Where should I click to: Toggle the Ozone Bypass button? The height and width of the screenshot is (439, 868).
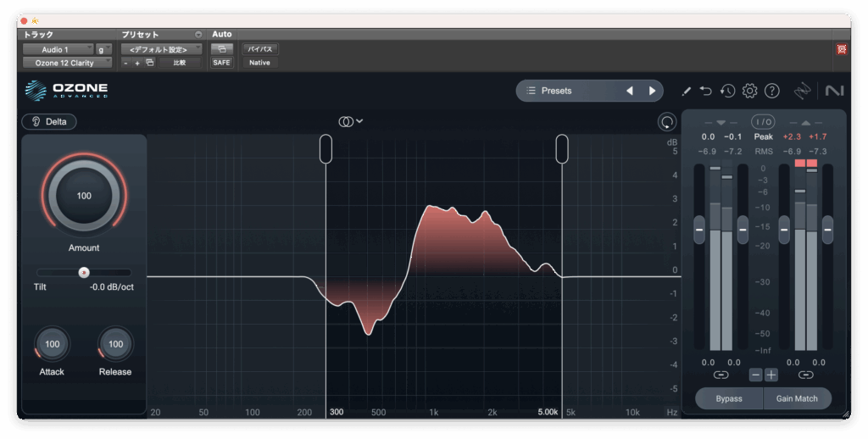click(728, 398)
